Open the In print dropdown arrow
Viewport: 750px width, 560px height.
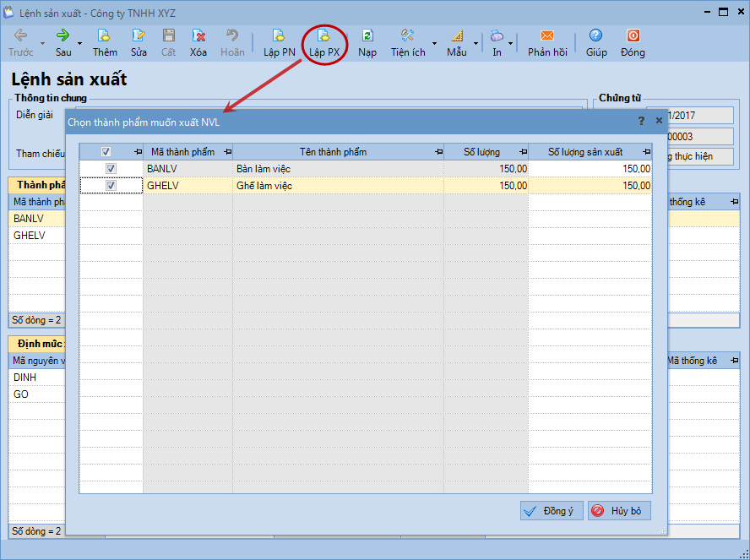pyautogui.click(x=511, y=43)
